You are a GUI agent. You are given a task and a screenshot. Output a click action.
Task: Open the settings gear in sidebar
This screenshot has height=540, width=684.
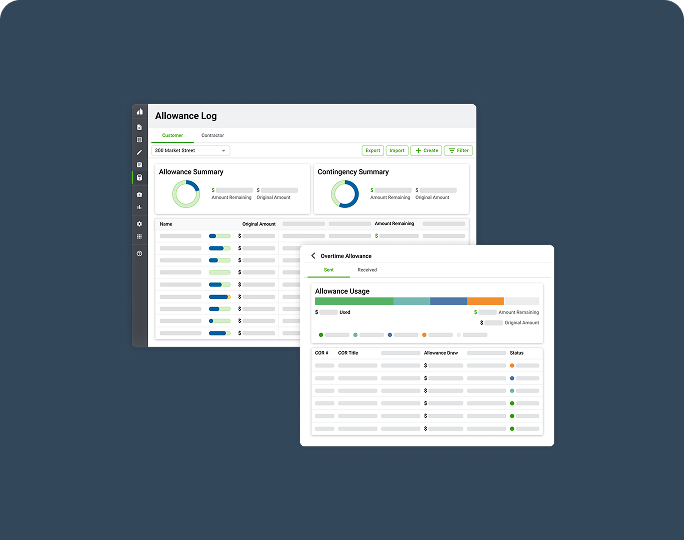pos(139,224)
